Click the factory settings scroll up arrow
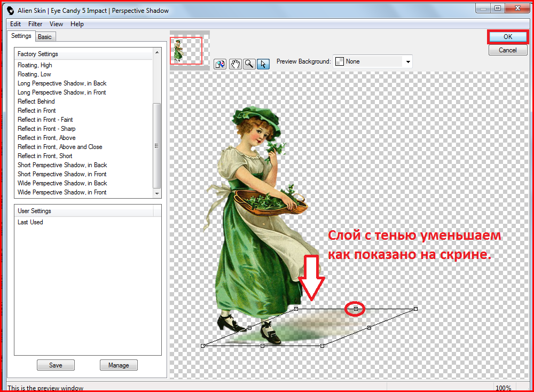The image size is (534, 392). click(157, 52)
